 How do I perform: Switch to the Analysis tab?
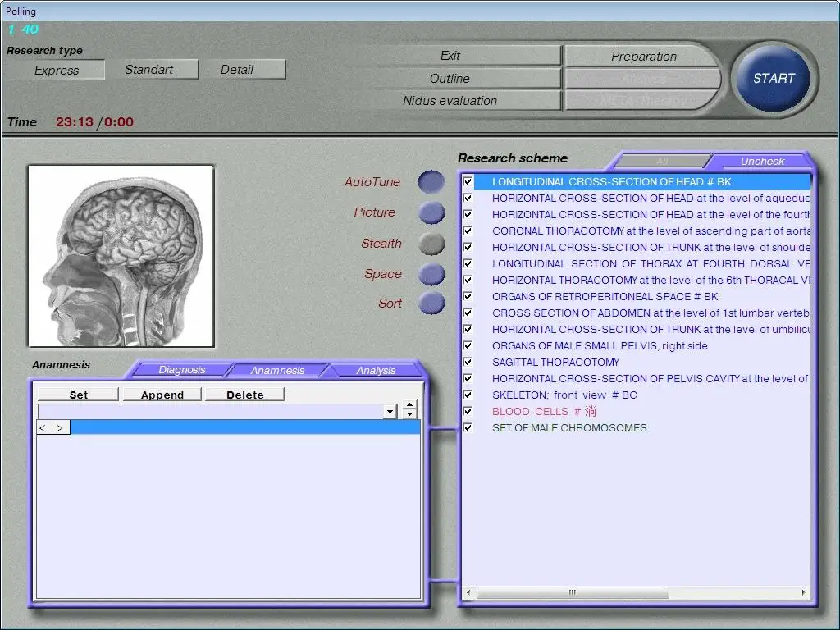point(376,371)
